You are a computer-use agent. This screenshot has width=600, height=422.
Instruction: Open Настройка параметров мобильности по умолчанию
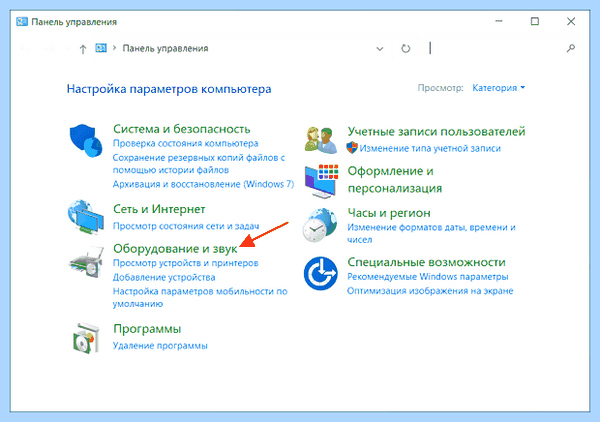coord(200,298)
